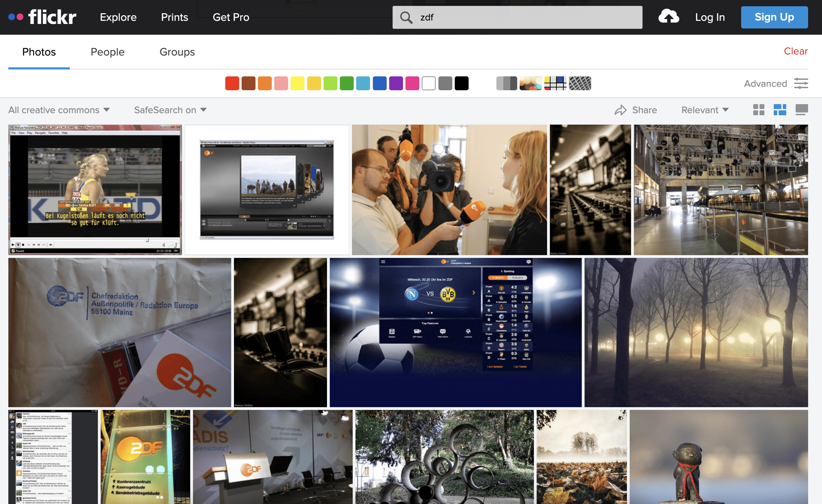Enable the red color filter swatch

tap(233, 83)
